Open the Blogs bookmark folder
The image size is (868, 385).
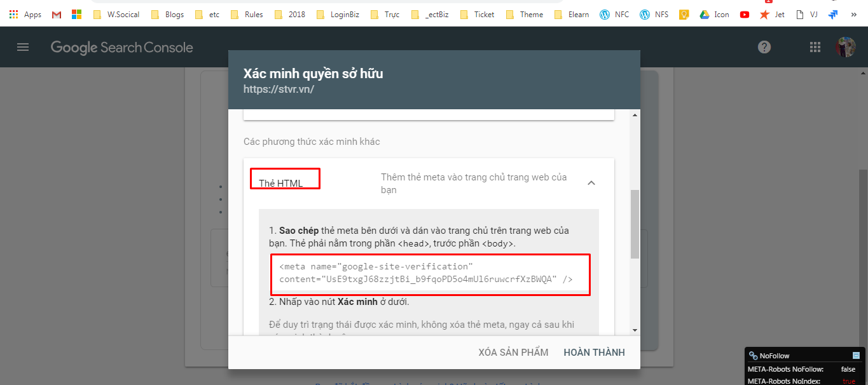(x=167, y=14)
